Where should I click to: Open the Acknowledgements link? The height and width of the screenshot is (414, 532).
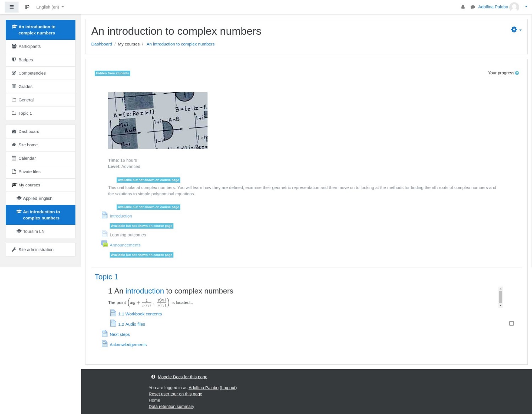click(x=128, y=345)
